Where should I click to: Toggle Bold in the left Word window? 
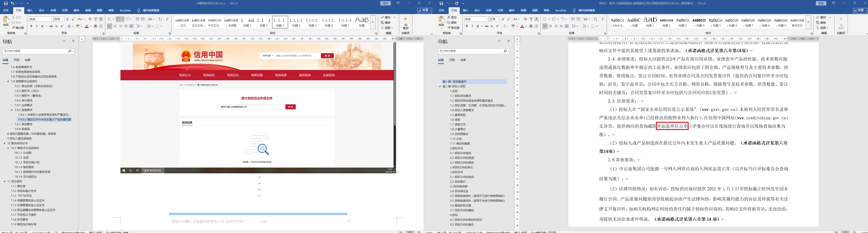tap(31, 26)
